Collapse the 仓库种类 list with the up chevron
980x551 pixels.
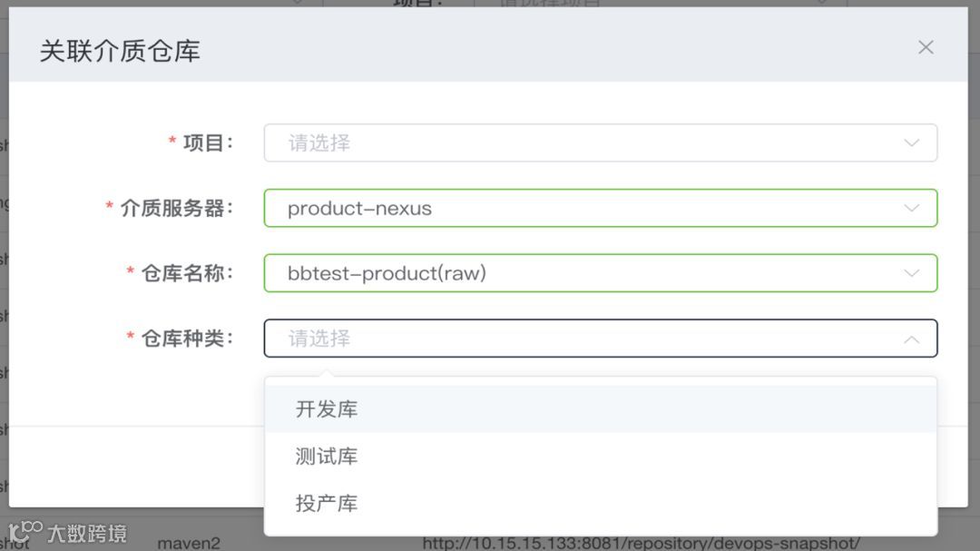click(x=911, y=339)
